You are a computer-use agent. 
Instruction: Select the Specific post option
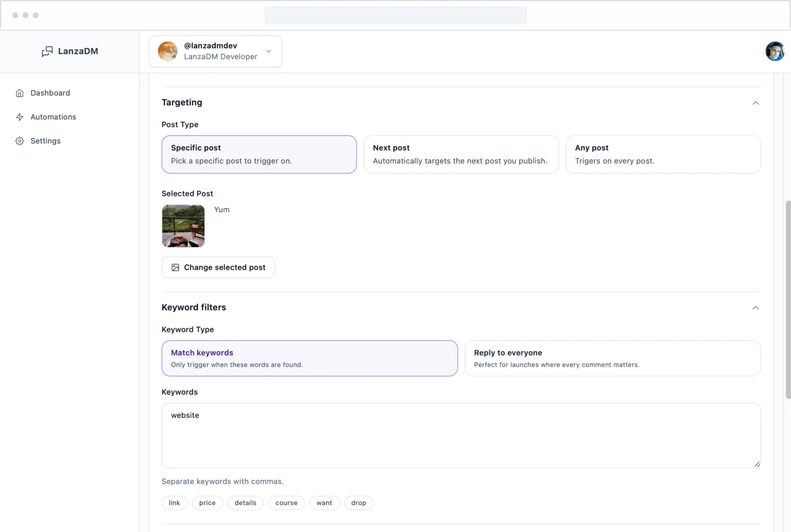click(x=259, y=154)
